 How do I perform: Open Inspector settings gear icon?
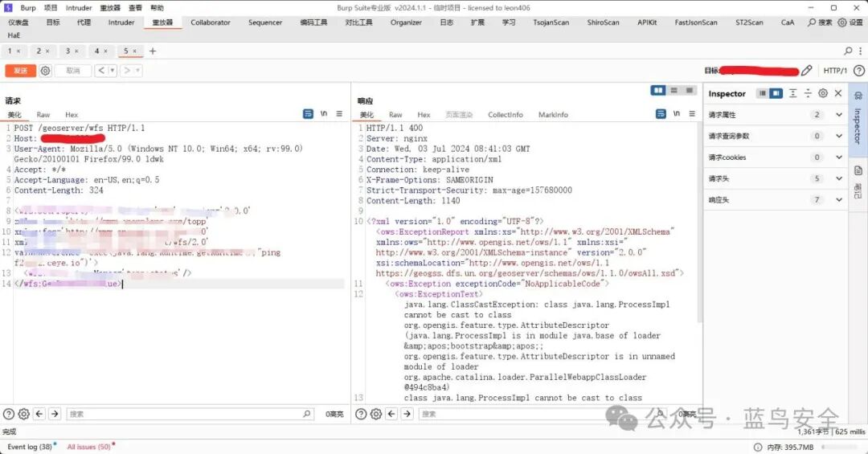tap(823, 93)
